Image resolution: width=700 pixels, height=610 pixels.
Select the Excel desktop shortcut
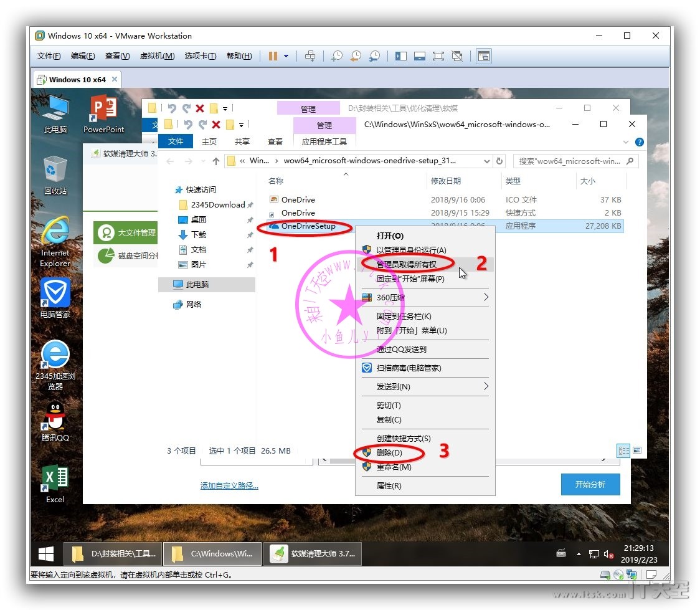[55, 484]
